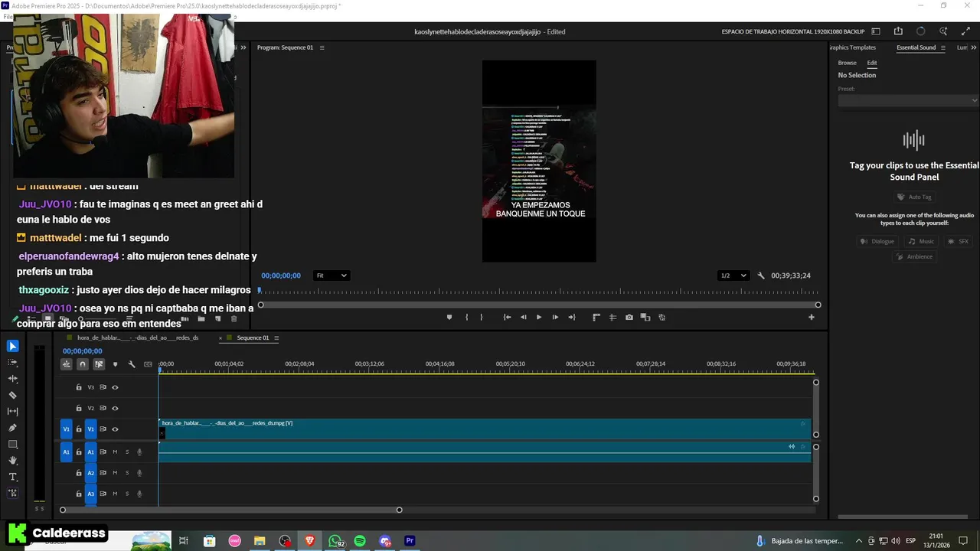
Task: Toggle Linked Selection in timeline
Action: [x=99, y=364]
